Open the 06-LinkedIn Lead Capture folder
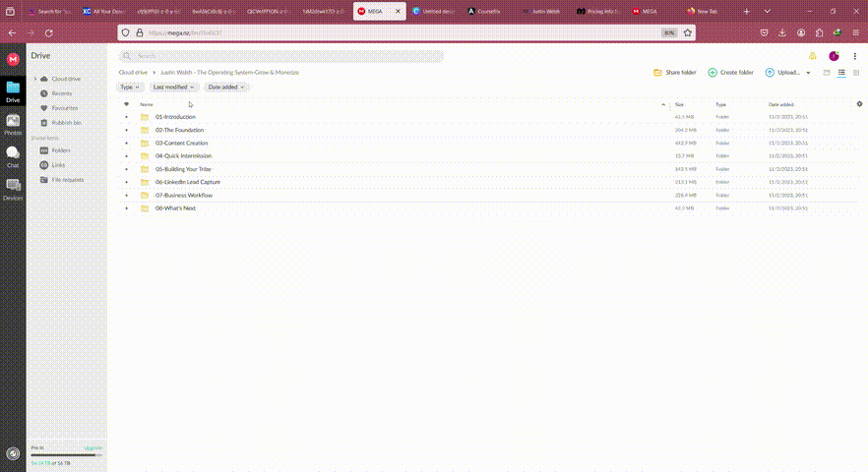 (188, 182)
